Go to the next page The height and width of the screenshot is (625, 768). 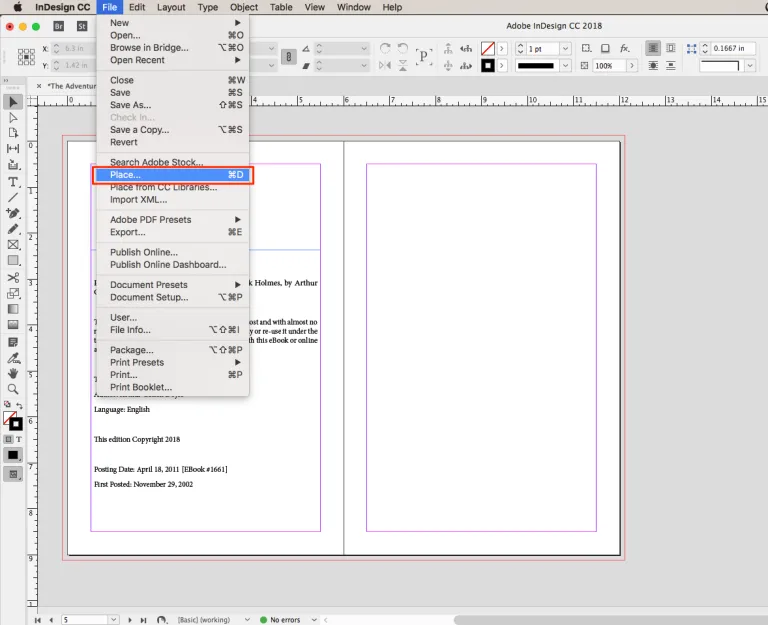coord(130,620)
